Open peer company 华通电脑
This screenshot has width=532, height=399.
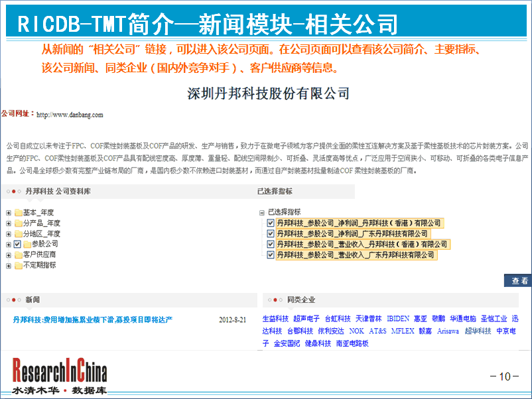point(463,319)
